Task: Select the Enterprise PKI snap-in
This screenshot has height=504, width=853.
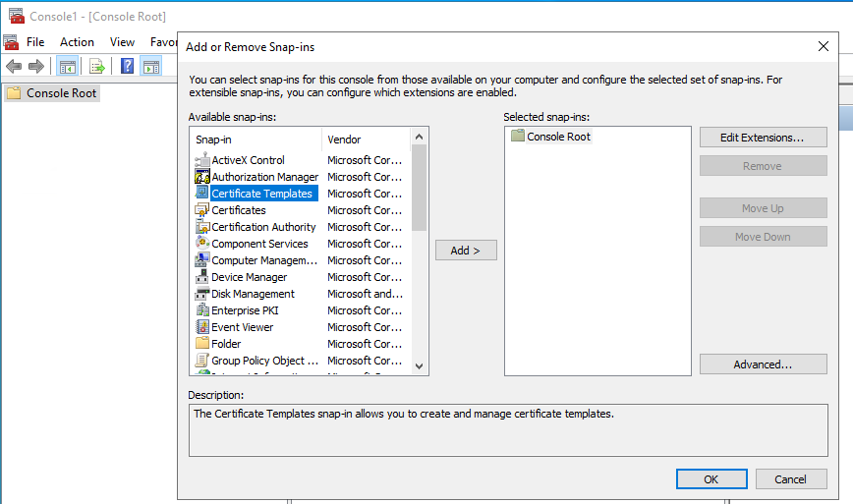Action: [245, 310]
